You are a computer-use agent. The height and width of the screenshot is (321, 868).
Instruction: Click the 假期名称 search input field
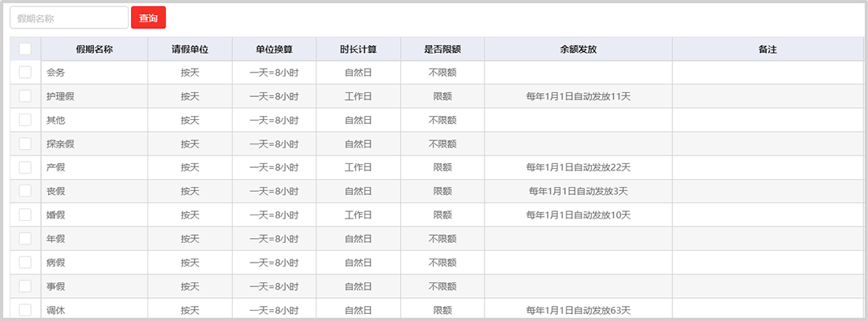(x=69, y=17)
